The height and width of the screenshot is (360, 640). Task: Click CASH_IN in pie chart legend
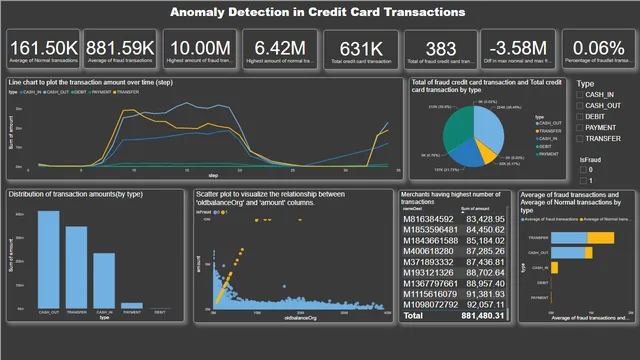tap(547, 139)
